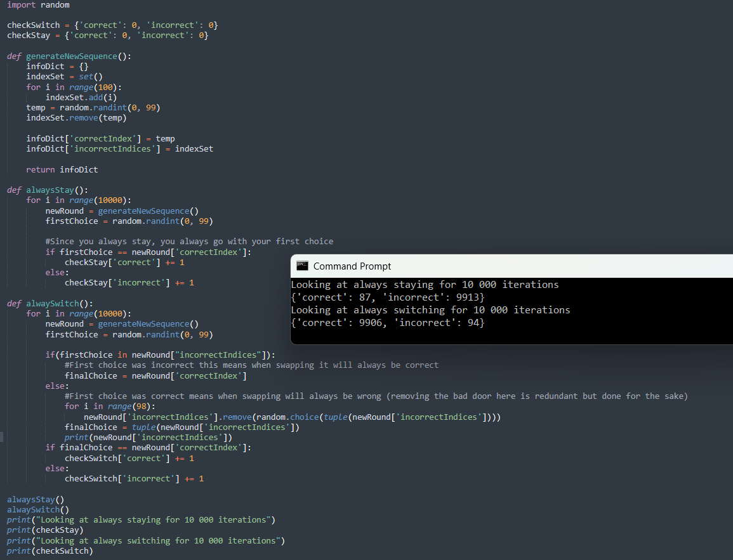Click the 'Command Prompt' window title text
This screenshot has width=733, height=560.
click(x=352, y=266)
